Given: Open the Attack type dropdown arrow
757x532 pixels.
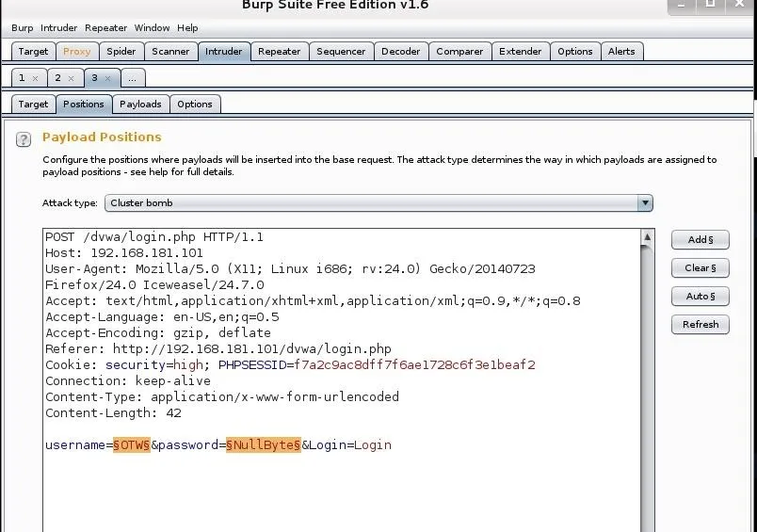Looking at the screenshot, I should coord(645,202).
